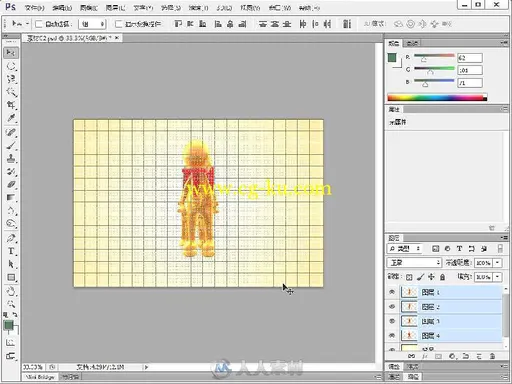Select the Move tool in toolbox
Viewport: 512px width, 384px height.
click(x=11, y=53)
